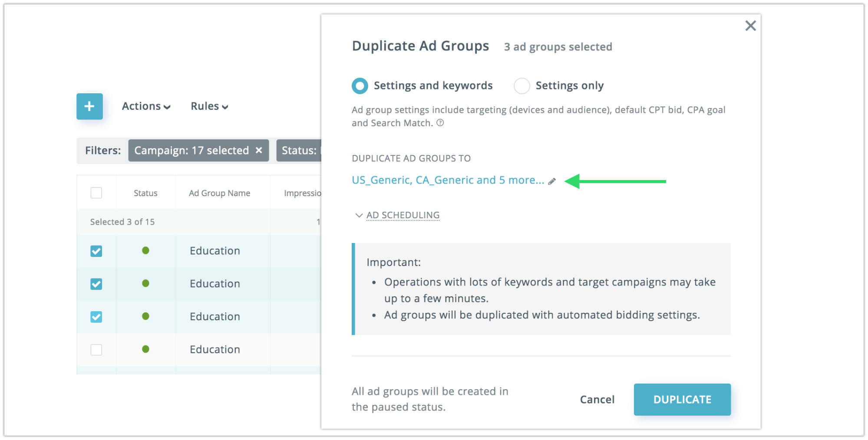The width and height of the screenshot is (868, 440).
Task: Check the unchecked fourth Education row checkbox
Action: (96, 350)
